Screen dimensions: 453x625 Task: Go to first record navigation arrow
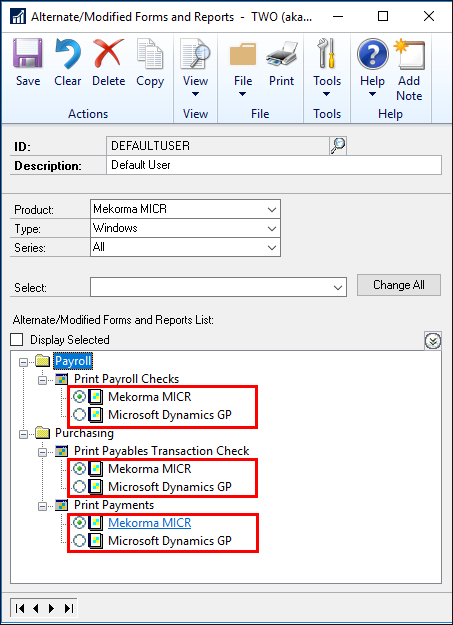pos(20,608)
